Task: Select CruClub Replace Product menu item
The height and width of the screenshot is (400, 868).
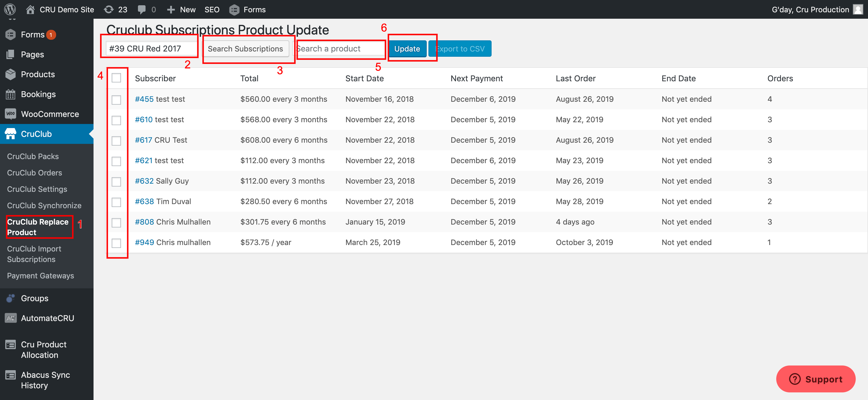Action: coord(38,227)
